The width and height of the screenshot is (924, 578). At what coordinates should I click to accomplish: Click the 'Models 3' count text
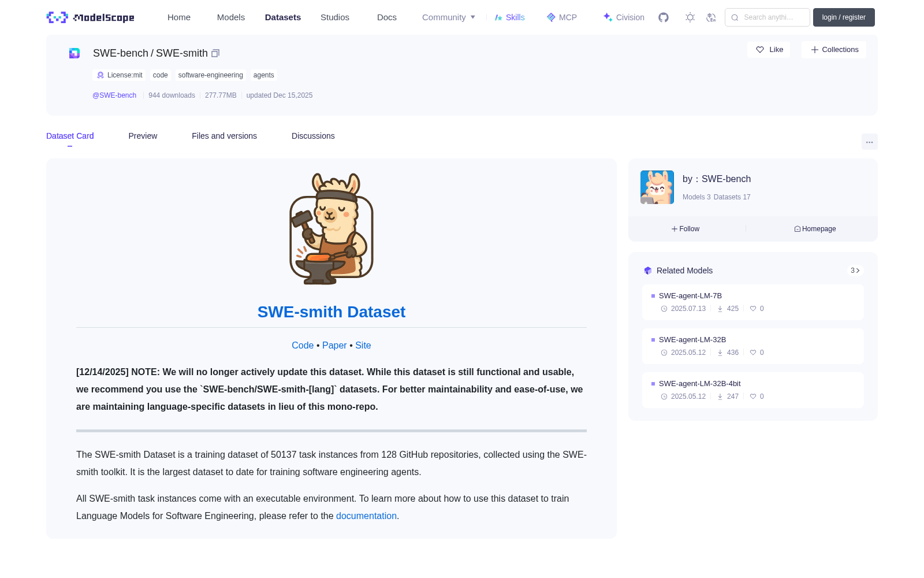pos(696,197)
